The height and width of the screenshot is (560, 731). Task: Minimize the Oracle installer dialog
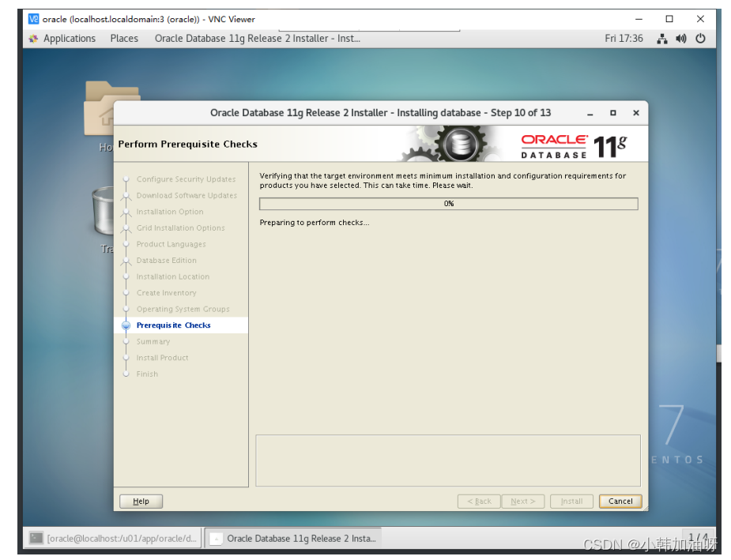point(590,113)
